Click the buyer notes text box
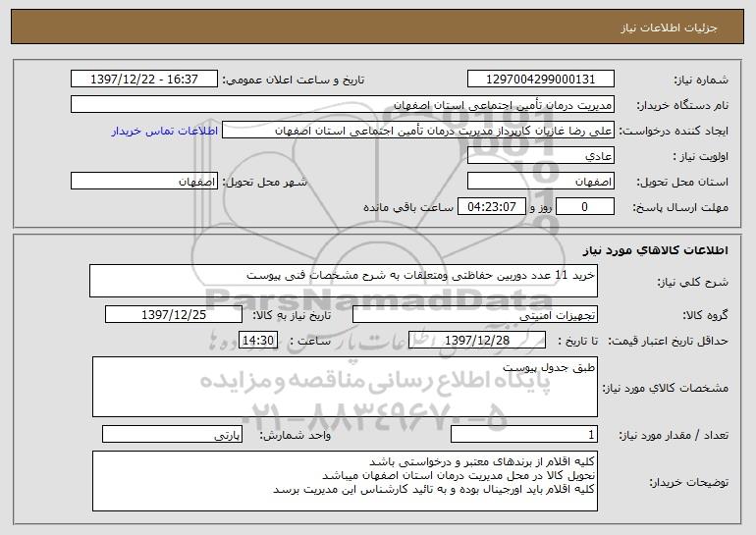 [345, 481]
